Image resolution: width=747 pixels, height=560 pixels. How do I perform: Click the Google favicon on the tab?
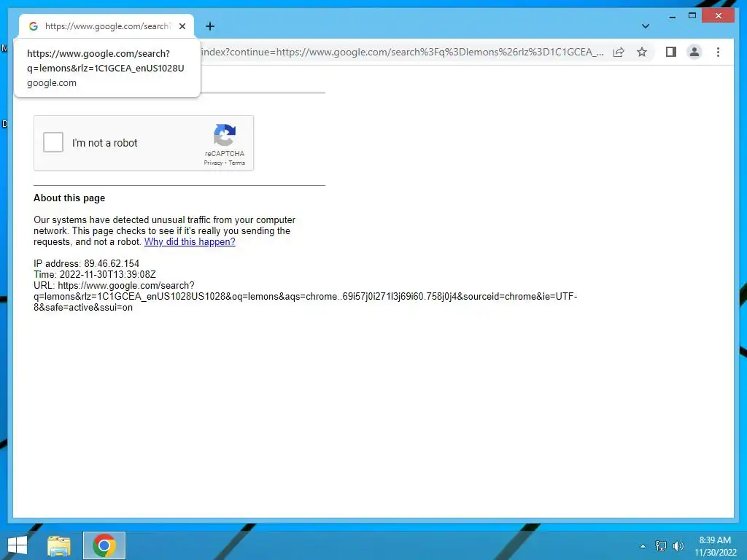tap(34, 26)
